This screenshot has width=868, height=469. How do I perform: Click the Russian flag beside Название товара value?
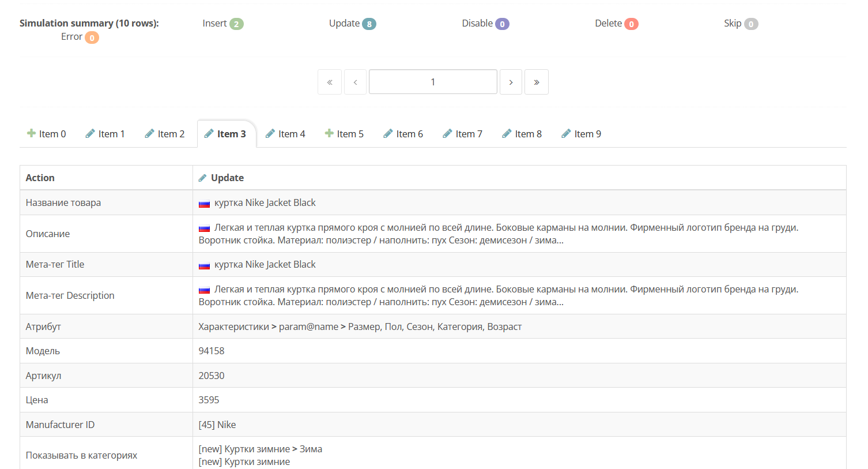[204, 203]
